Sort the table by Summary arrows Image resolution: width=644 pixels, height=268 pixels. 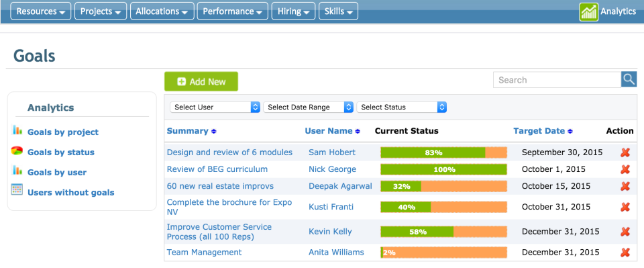213,132
